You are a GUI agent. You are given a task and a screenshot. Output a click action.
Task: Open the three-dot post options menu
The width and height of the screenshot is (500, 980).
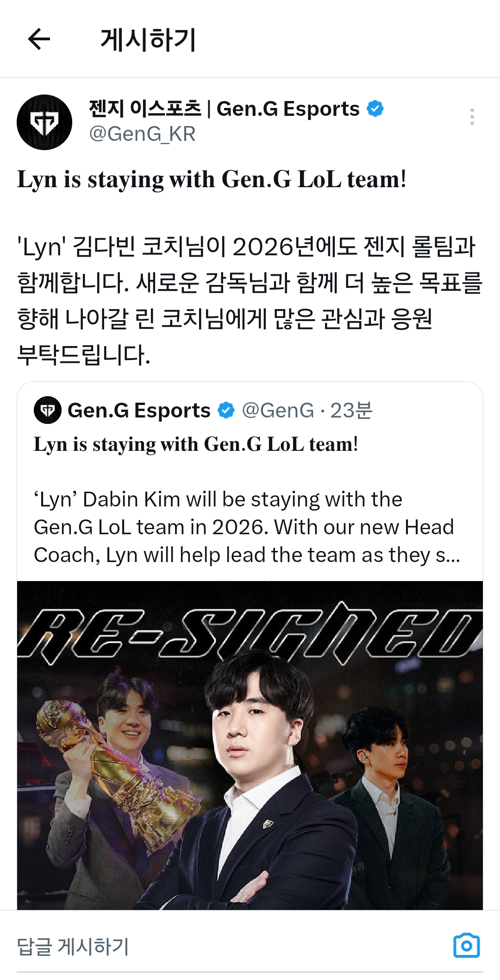[x=472, y=117]
